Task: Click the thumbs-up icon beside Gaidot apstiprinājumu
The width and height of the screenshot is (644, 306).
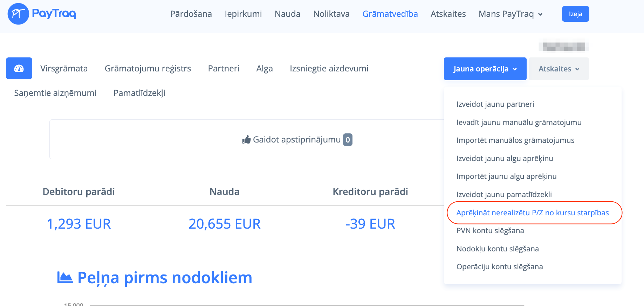Action: tap(246, 140)
